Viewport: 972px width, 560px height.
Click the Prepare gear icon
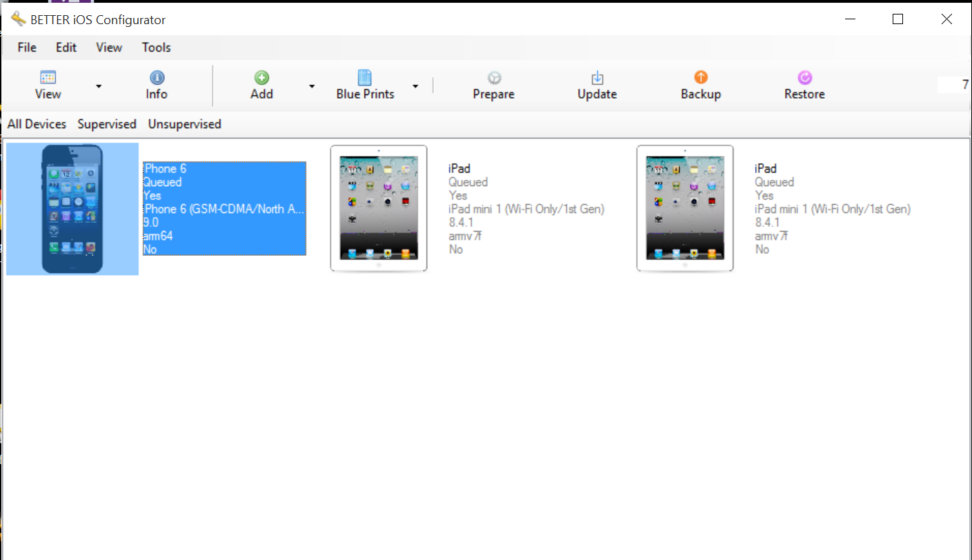click(x=494, y=77)
